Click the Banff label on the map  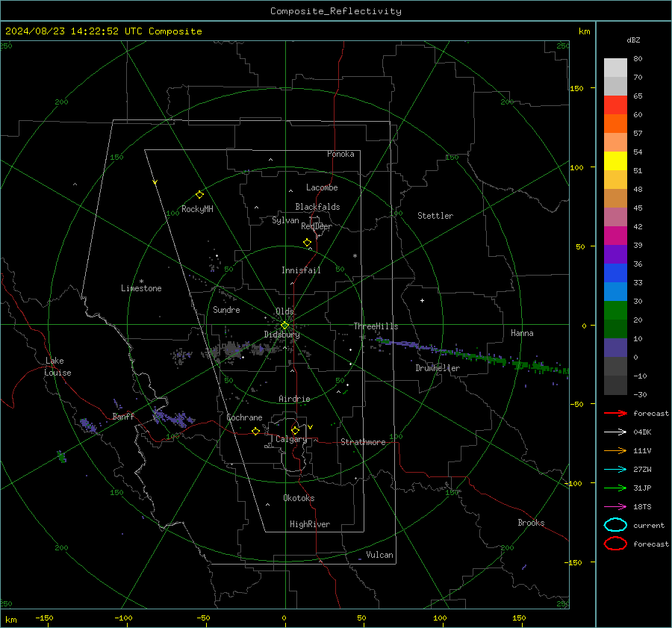(x=123, y=417)
